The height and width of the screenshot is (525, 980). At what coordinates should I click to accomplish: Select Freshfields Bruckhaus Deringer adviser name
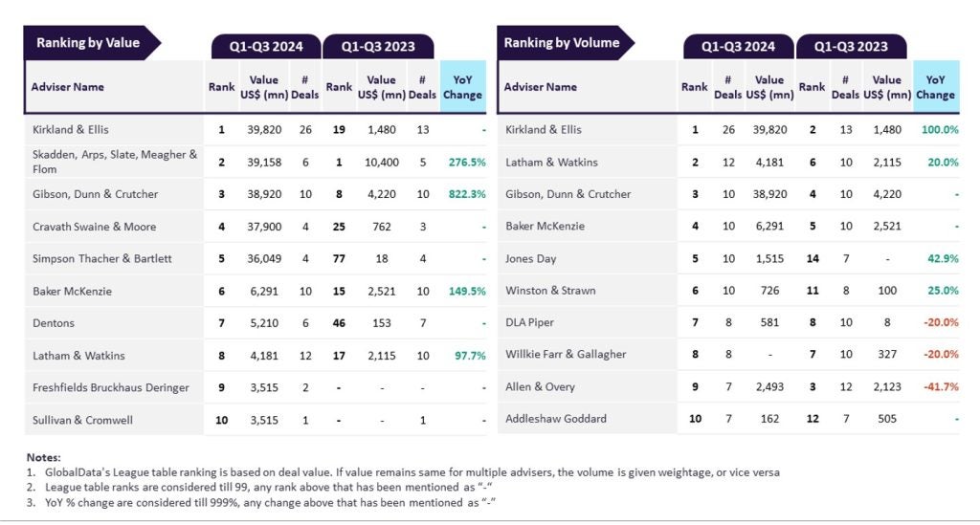coord(111,387)
